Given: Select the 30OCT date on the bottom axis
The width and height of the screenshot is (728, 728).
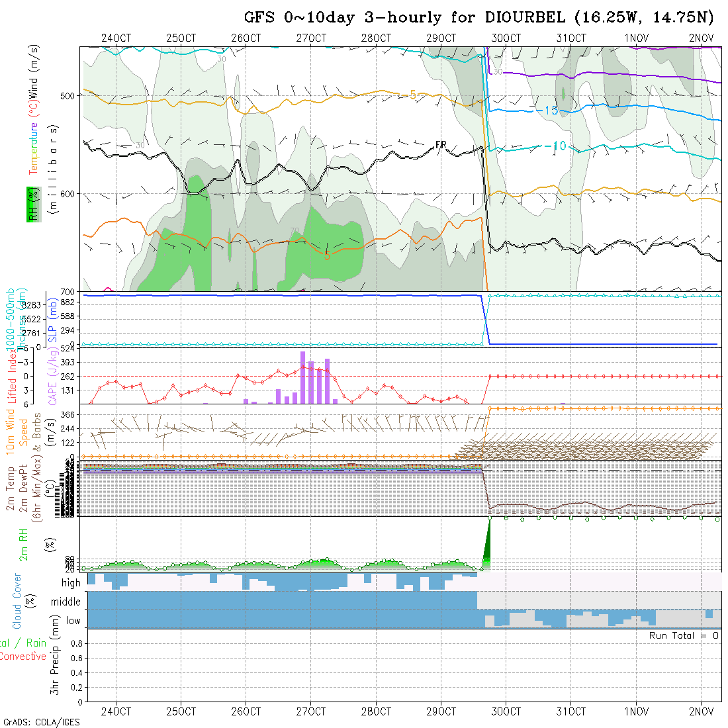Looking at the screenshot, I should click(x=506, y=711).
